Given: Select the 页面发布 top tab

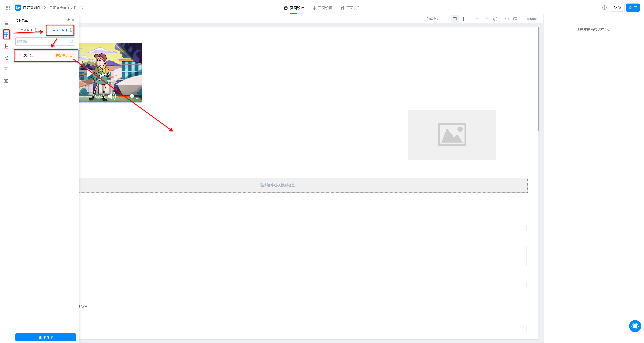Looking at the screenshot, I should pos(350,8).
